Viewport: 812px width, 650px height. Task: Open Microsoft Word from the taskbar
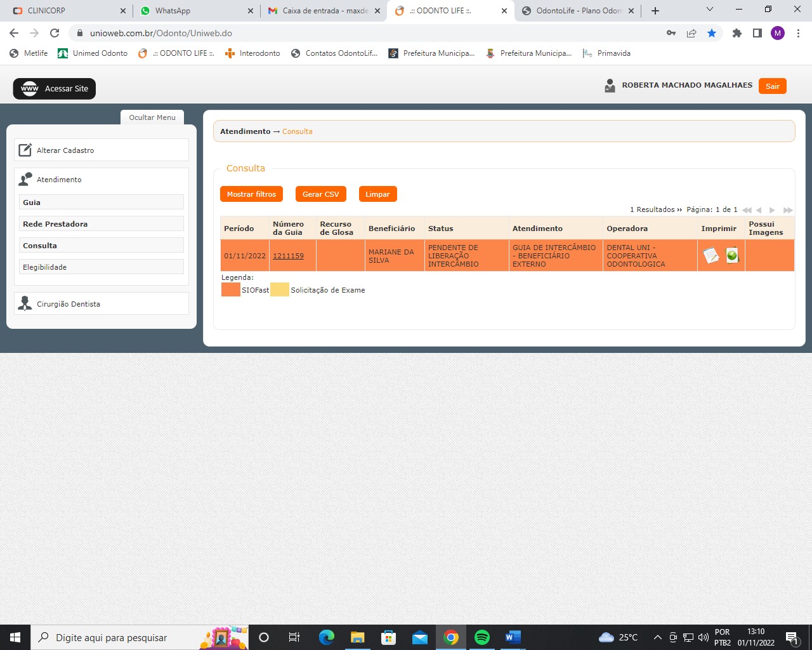point(513,637)
